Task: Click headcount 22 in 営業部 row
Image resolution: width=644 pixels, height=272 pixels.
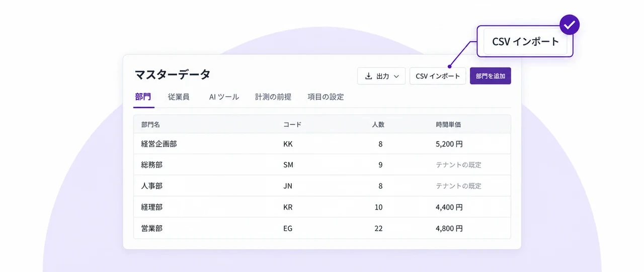Action: click(x=378, y=228)
